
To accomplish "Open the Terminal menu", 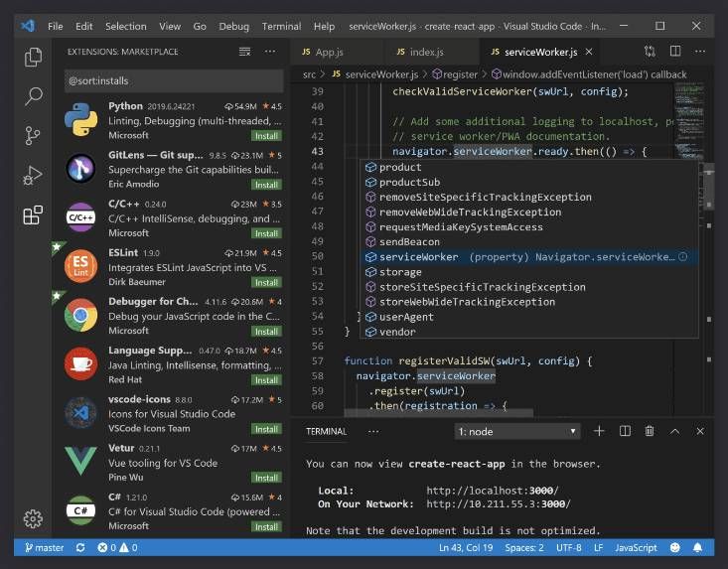I will [x=281, y=26].
